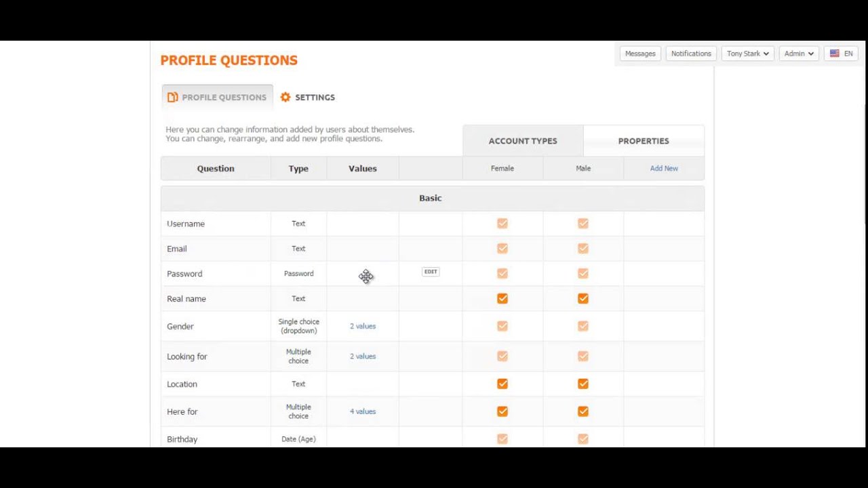Toggle Location checkbox under Female
Image resolution: width=868 pixels, height=488 pixels.
pyautogui.click(x=502, y=384)
